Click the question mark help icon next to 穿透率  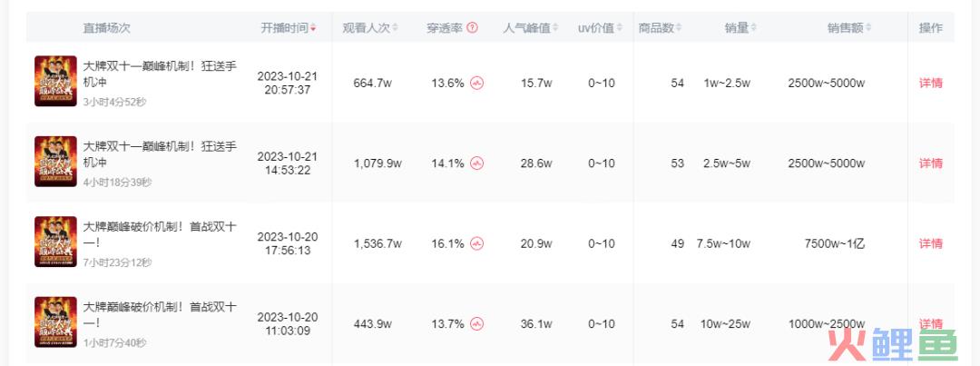click(473, 27)
